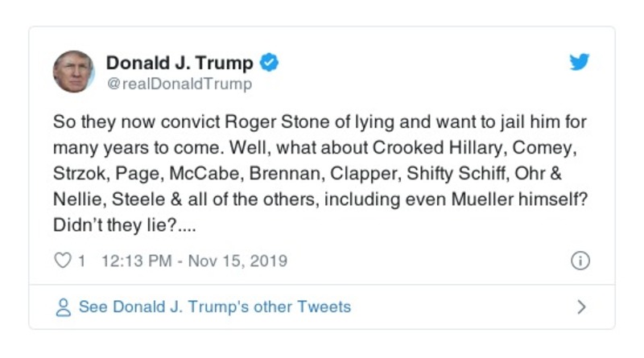Click the Twitter bird logo
644x358 pixels.
click(x=580, y=63)
